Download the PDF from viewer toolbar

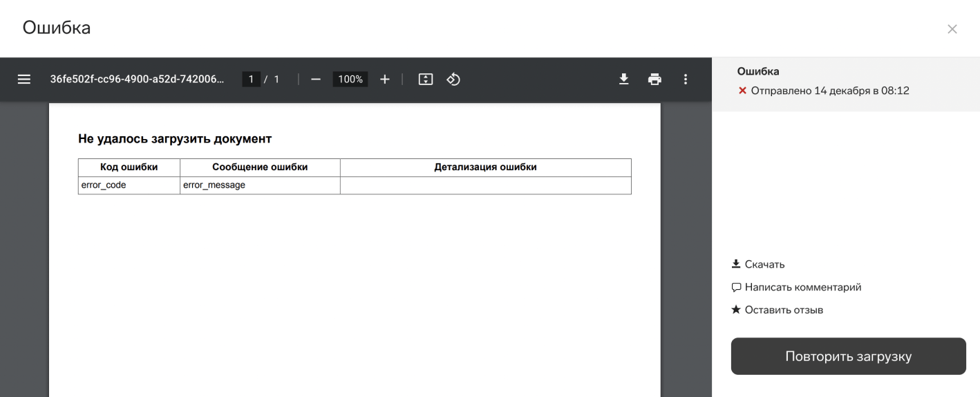(623, 80)
